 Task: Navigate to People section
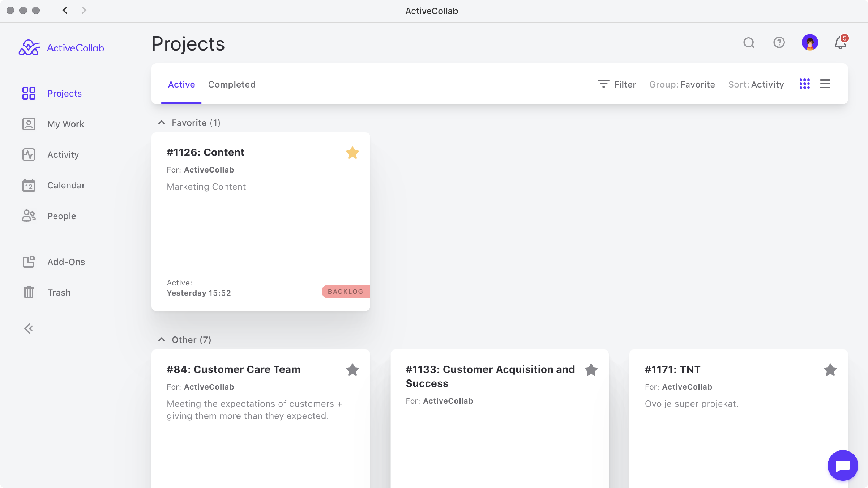pos(61,215)
